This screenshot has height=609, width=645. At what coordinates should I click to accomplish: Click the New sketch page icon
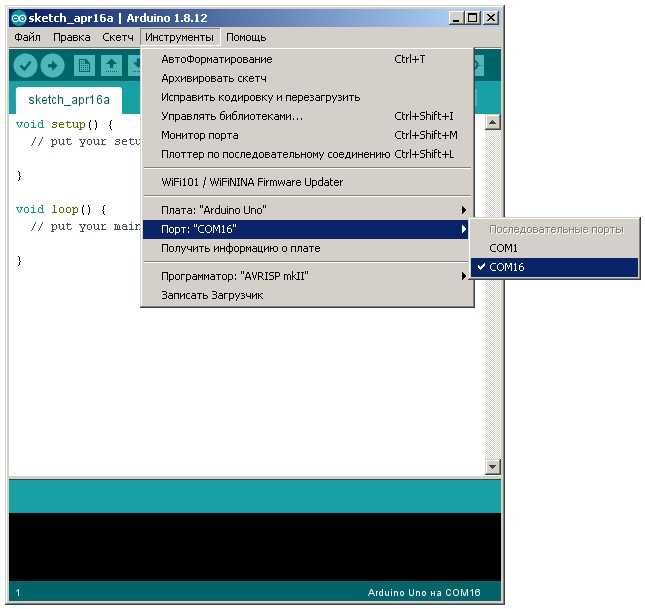pyautogui.click(x=84, y=65)
